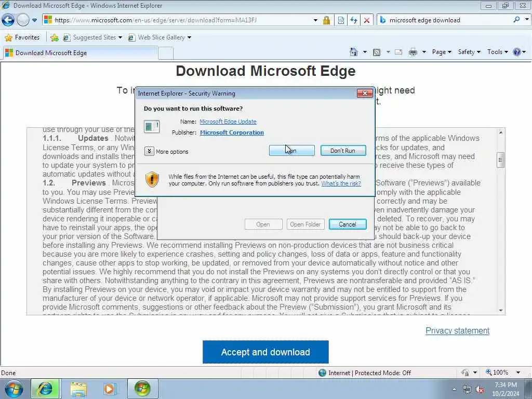The image size is (532, 399).
Task: Click the Read Mail icon
Action: tap(398, 52)
